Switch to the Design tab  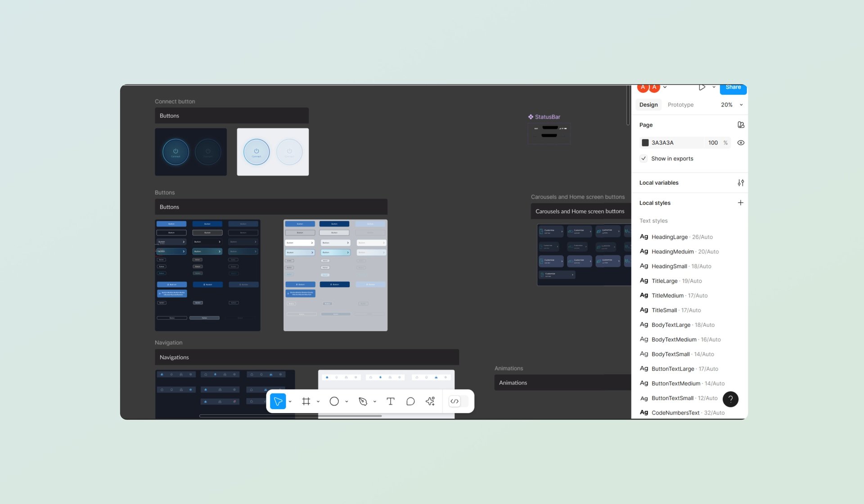(648, 105)
